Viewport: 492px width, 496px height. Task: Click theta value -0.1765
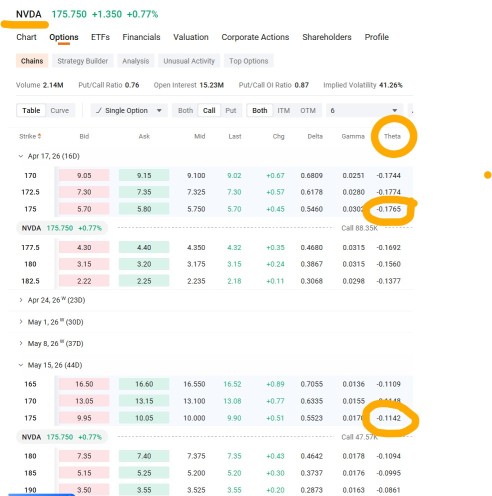389,209
